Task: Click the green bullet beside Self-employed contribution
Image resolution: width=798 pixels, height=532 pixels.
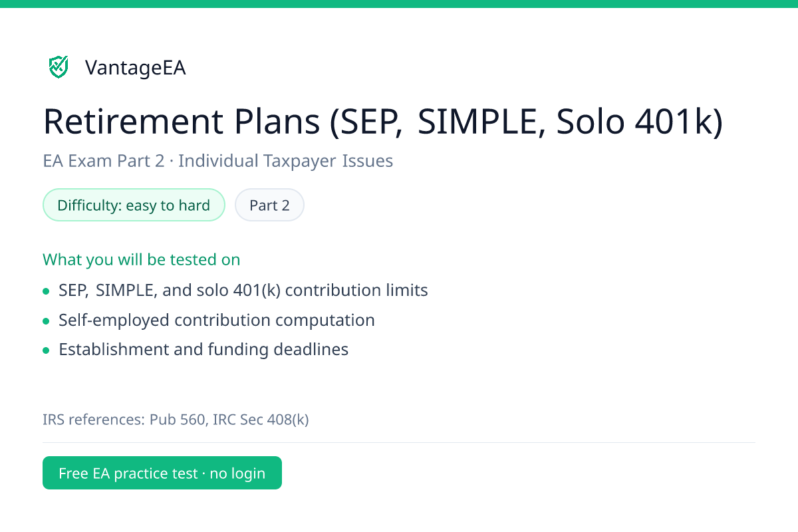Action: point(46,321)
